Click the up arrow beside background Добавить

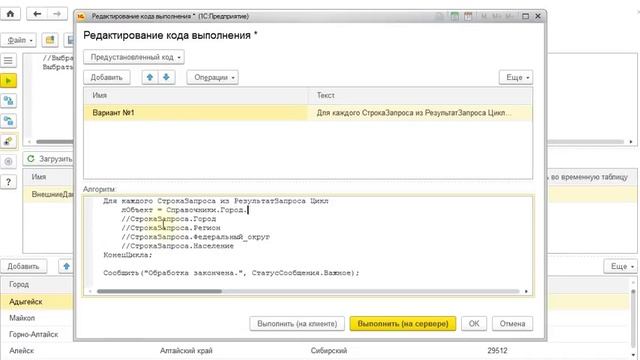66,267
